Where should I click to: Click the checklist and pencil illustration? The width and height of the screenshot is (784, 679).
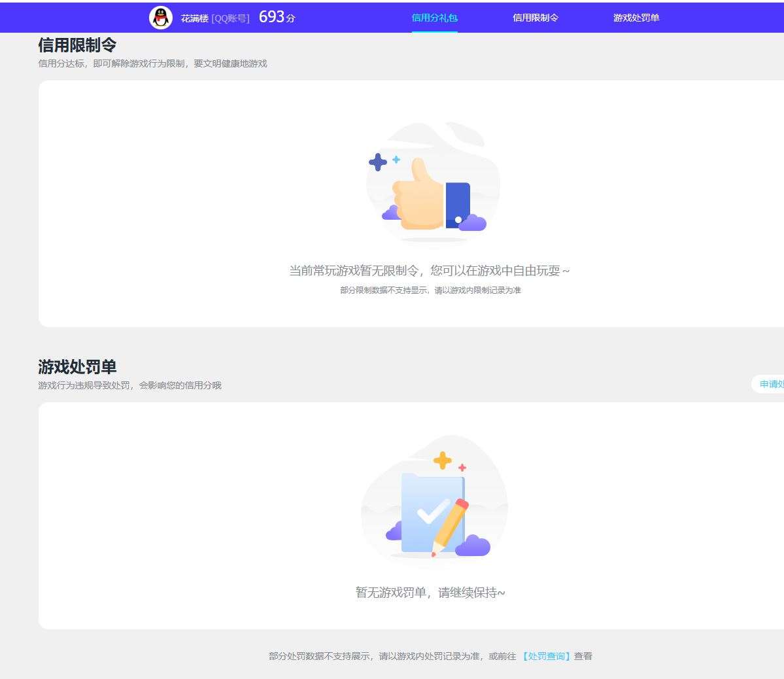tap(434, 501)
